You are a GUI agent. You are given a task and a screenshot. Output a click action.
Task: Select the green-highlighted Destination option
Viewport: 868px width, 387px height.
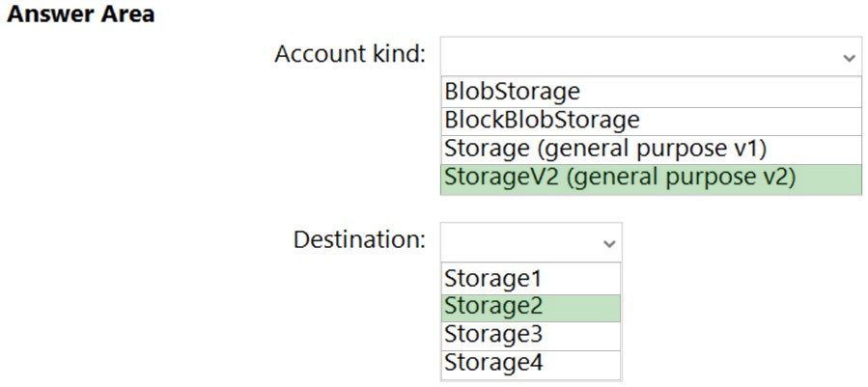click(531, 308)
